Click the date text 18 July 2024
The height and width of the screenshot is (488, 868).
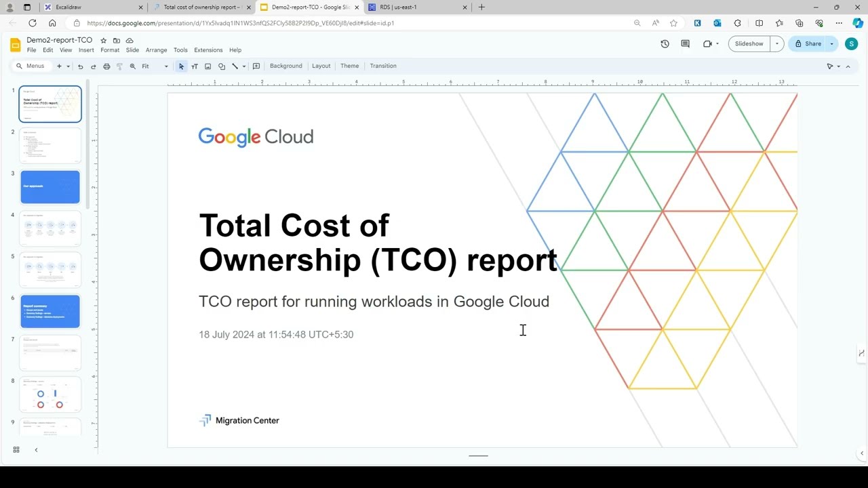[276, 334]
